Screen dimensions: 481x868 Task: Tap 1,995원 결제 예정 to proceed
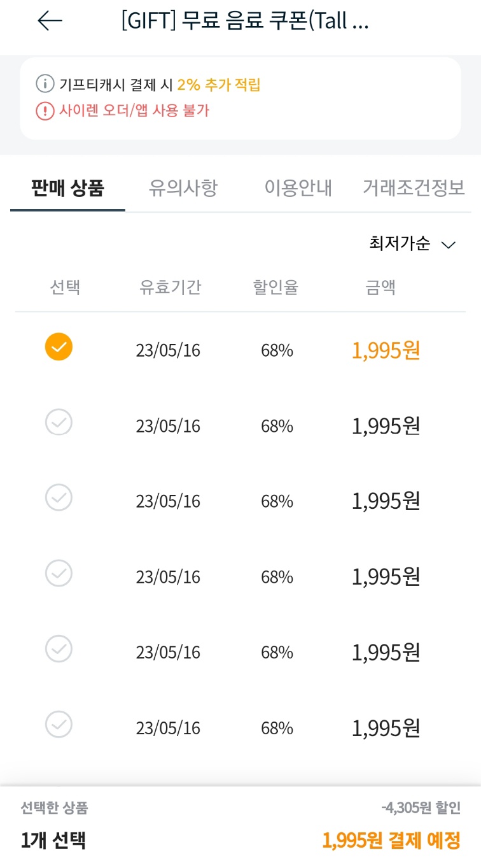(x=391, y=841)
